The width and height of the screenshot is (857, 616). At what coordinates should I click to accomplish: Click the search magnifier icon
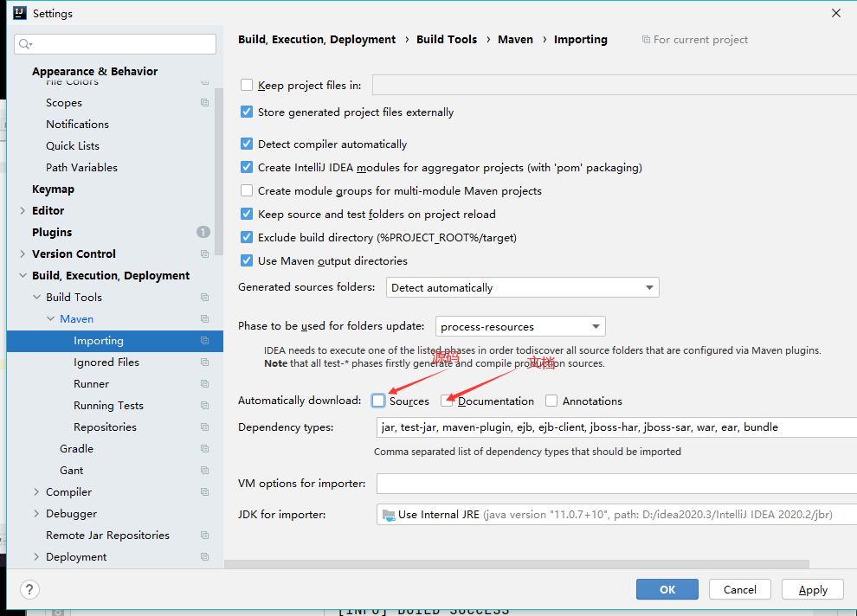point(25,44)
